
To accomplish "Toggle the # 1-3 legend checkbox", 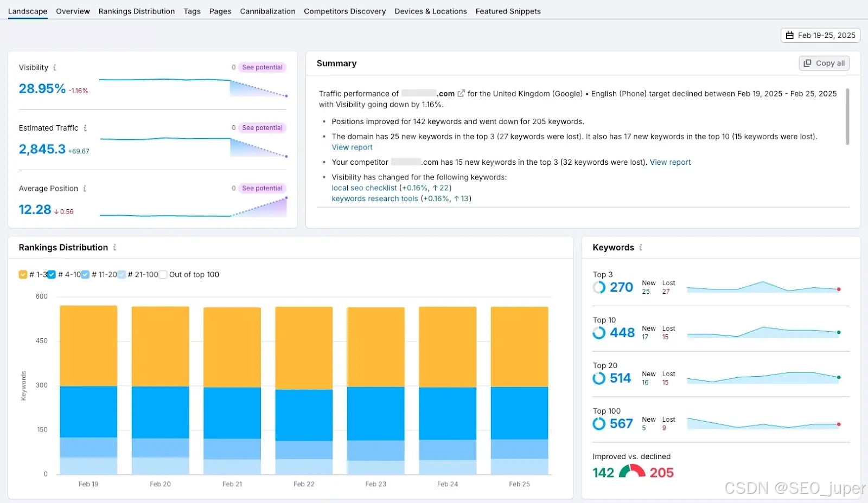I will tap(23, 275).
